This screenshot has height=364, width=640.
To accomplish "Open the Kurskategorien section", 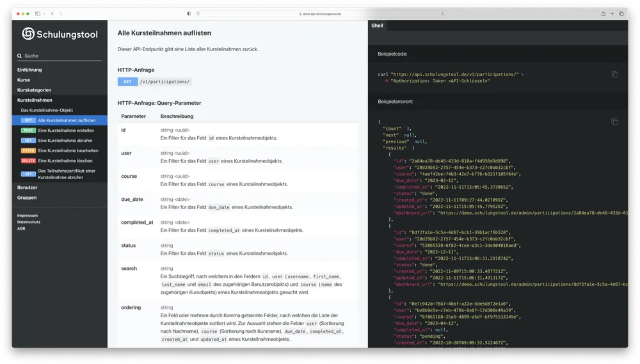I will point(35,90).
